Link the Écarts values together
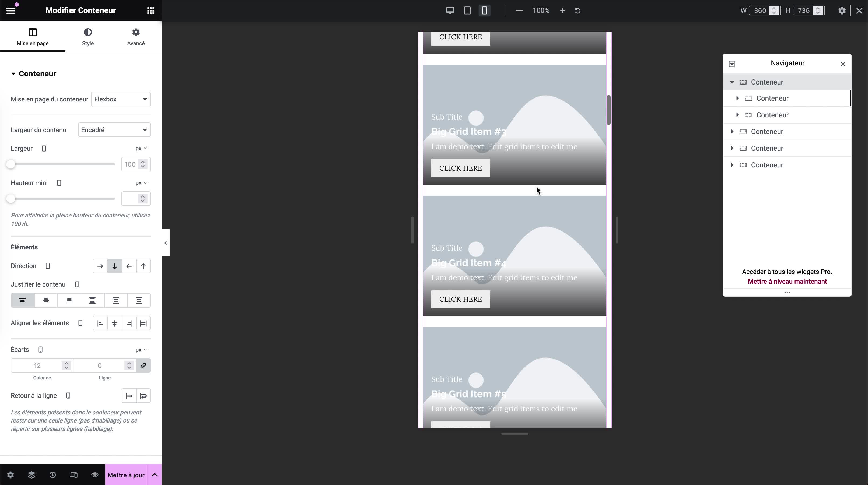868x485 pixels. click(x=143, y=366)
